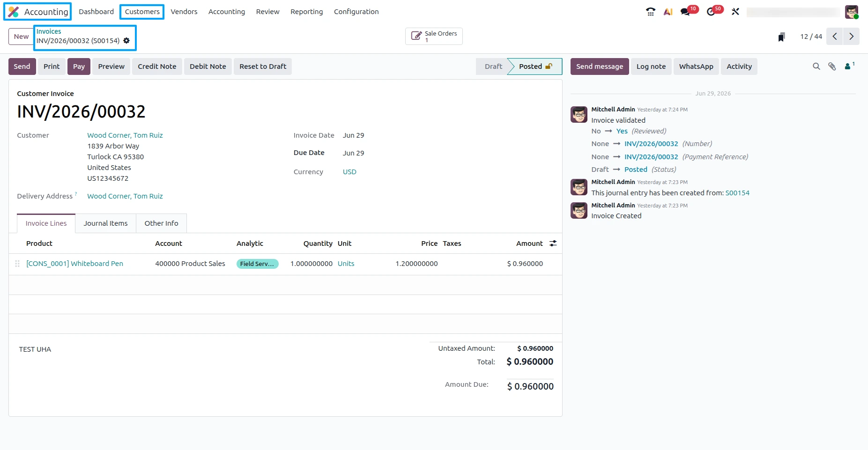Open the debug tools icon
Image resolution: width=868 pixels, height=450 pixels.
click(x=735, y=12)
